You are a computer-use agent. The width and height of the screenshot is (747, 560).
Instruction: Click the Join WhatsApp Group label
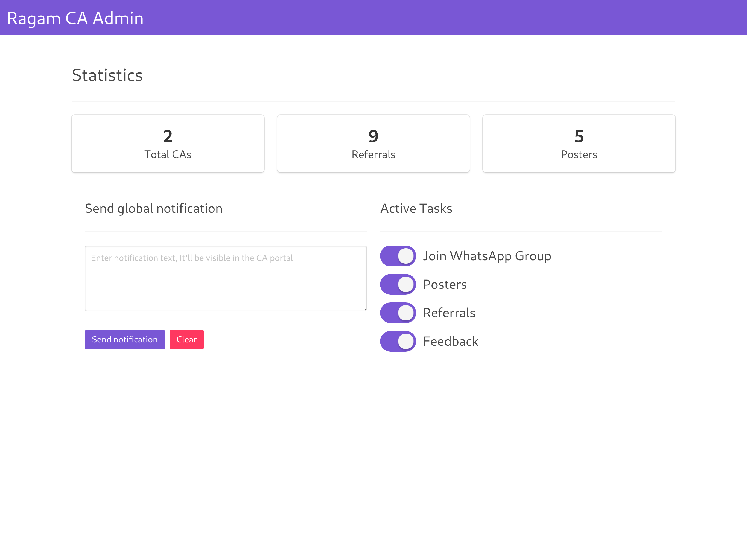487,256
